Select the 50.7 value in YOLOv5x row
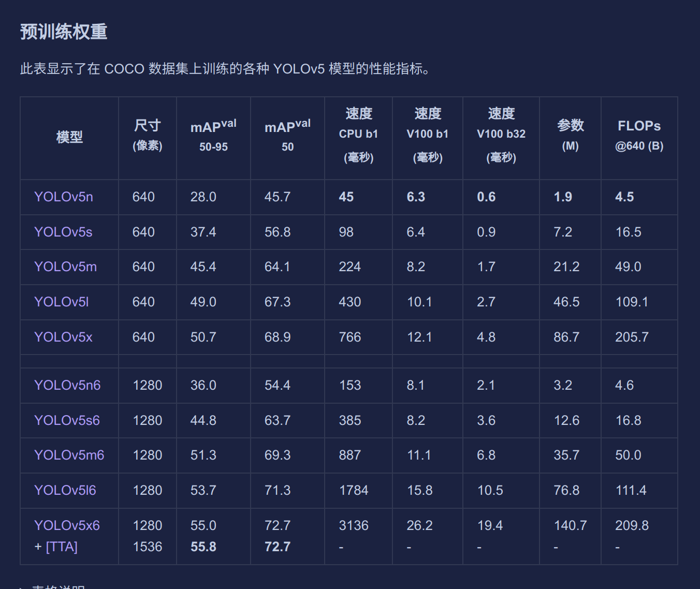Viewport: 700px width, 589px height. click(x=203, y=337)
